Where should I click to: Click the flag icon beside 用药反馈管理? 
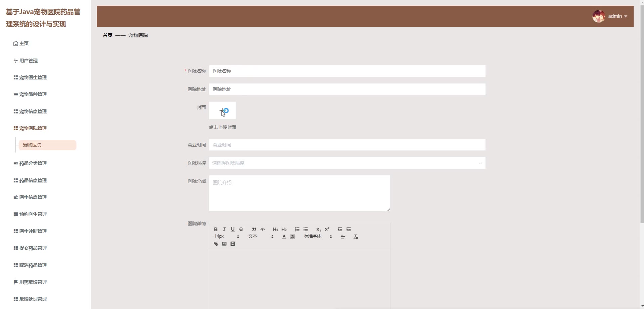click(x=15, y=282)
